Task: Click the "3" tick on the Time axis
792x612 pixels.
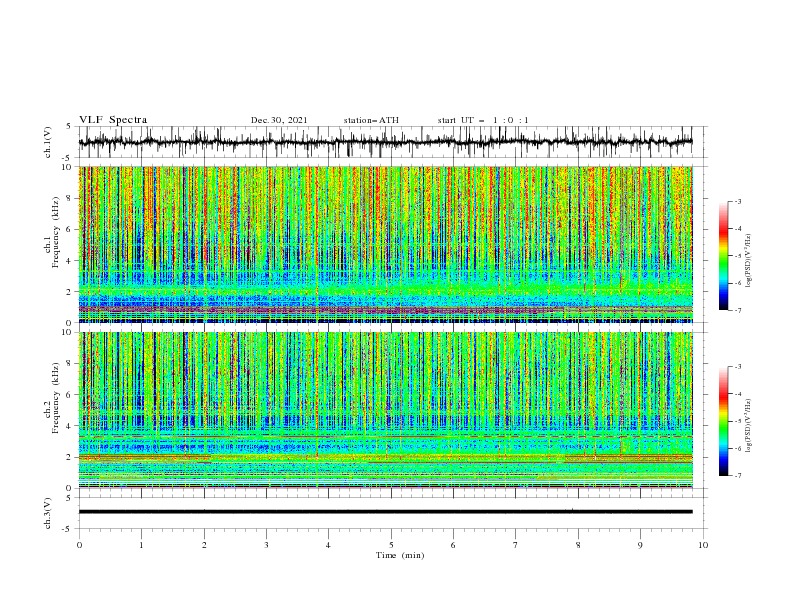Action: coord(266,545)
